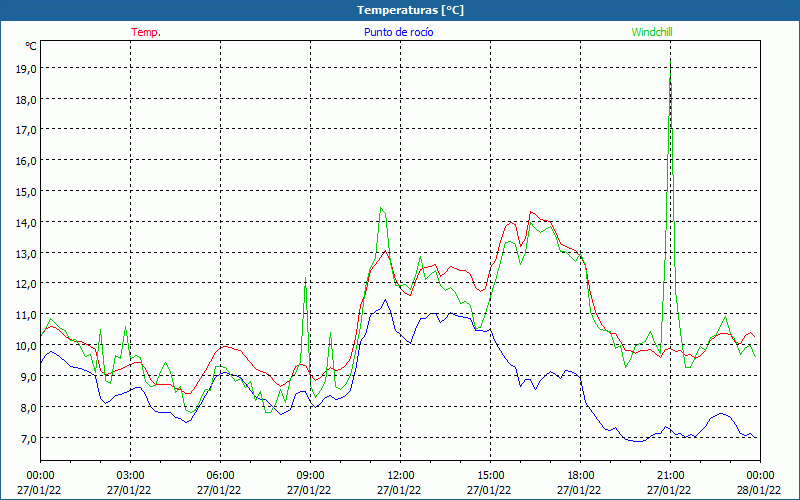The image size is (800, 500).
Task: Click the 15:00 27/01/22 time label
Action: coord(489,483)
